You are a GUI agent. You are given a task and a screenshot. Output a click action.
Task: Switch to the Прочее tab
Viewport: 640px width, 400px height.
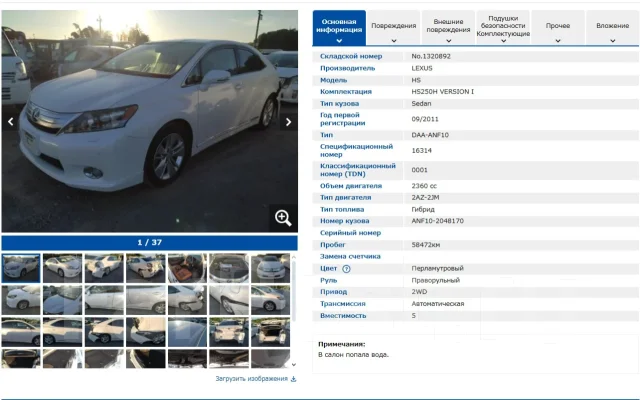[x=558, y=28]
